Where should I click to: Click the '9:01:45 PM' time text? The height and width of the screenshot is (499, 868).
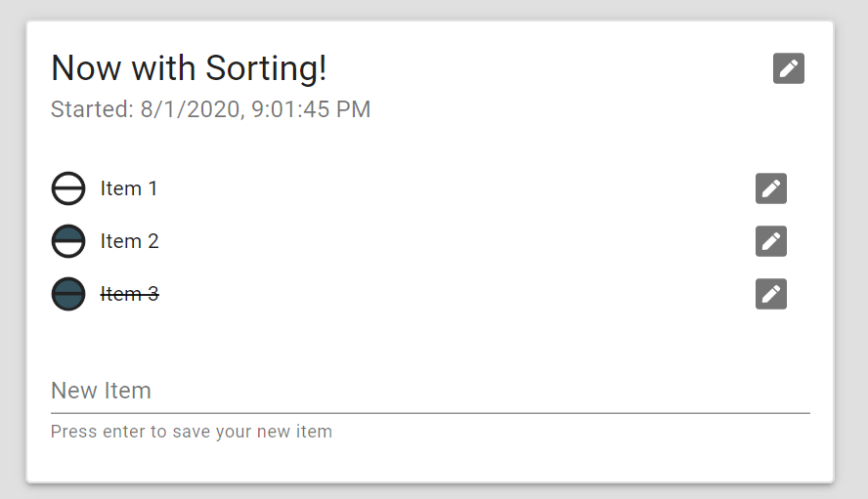311,109
